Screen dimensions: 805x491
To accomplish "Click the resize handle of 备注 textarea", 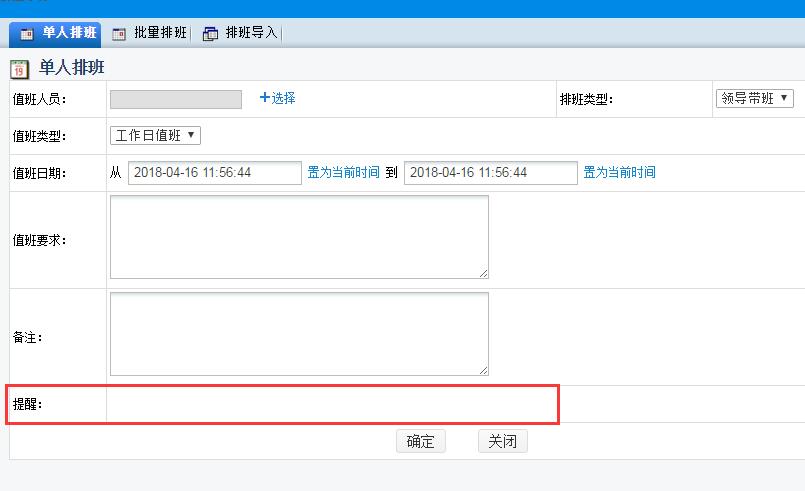I will tap(484, 370).
